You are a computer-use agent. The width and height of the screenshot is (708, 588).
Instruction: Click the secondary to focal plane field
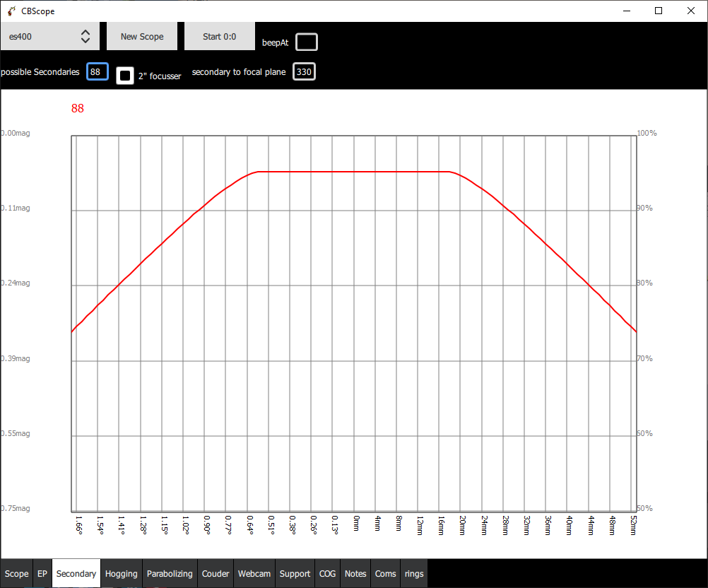304,72
